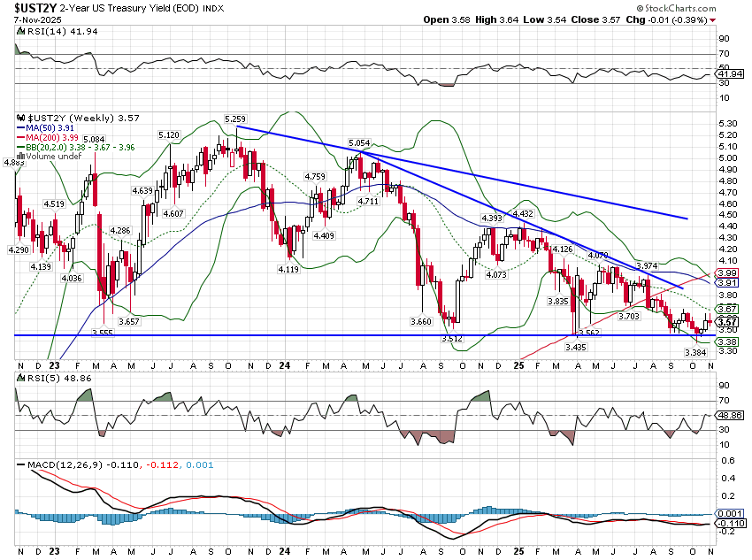This screenshot has height=560, width=752.
Task: Click the 5.259 peak price label
Action: point(235,119)
